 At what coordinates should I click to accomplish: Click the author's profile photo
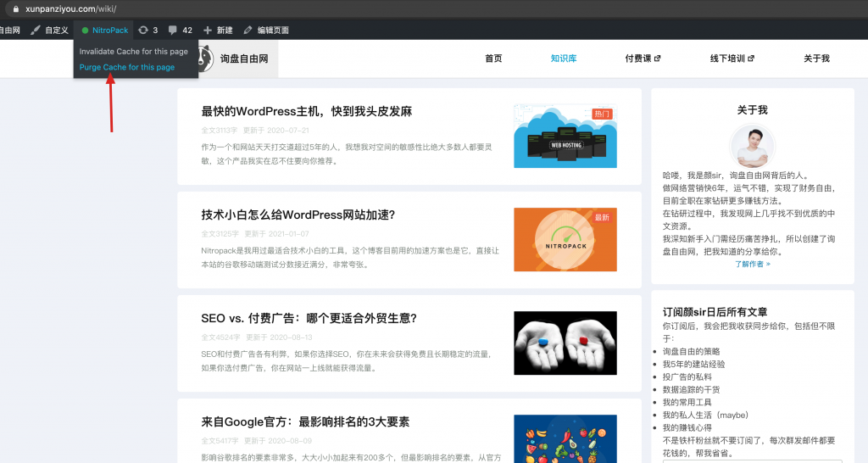tap(753, 146)
